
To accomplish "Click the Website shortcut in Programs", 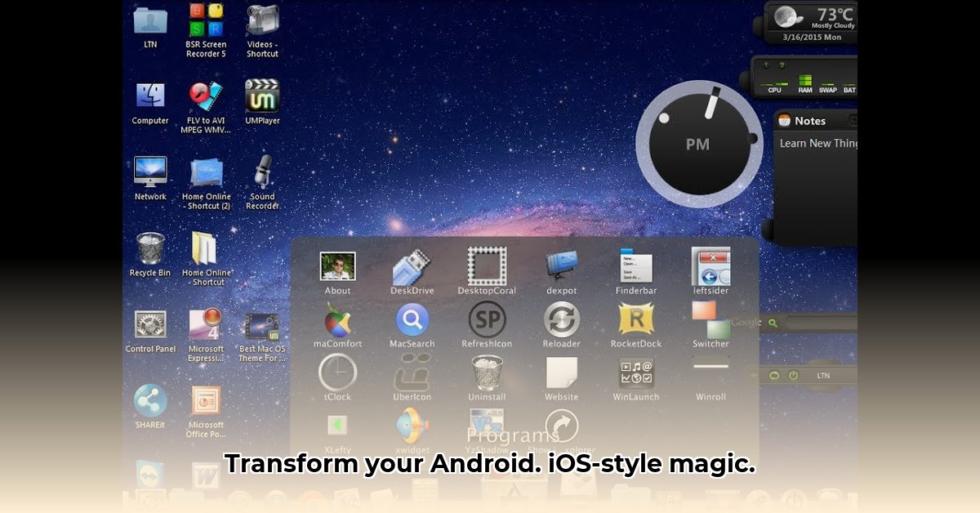I will (561, 374).
